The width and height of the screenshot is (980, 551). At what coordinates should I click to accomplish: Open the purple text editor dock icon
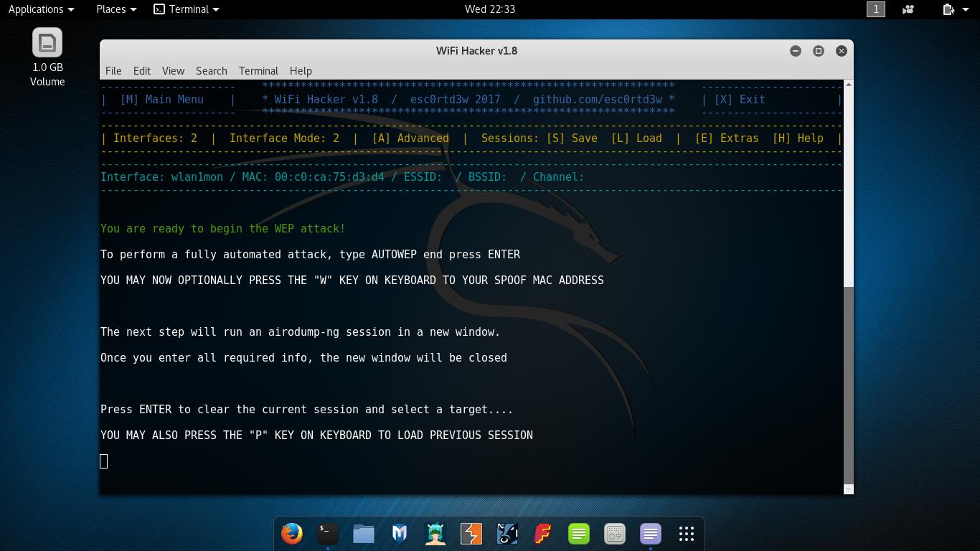tap(651, 534)
